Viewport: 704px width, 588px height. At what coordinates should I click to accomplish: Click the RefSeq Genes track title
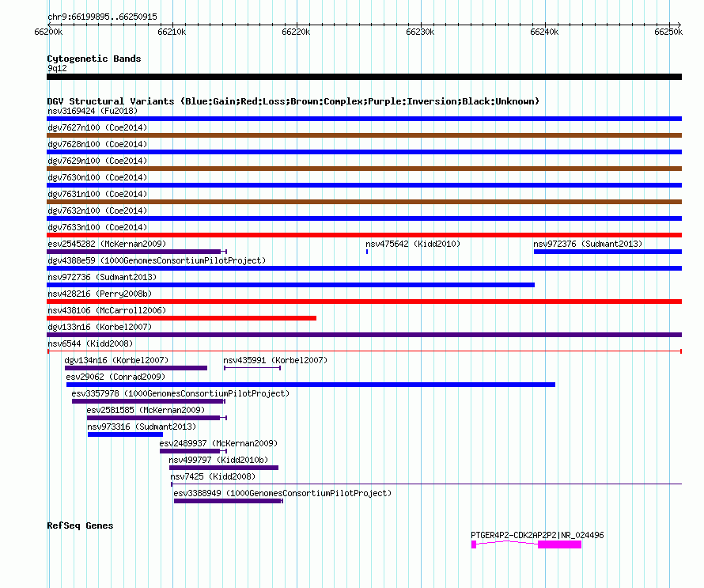(80, 525)
